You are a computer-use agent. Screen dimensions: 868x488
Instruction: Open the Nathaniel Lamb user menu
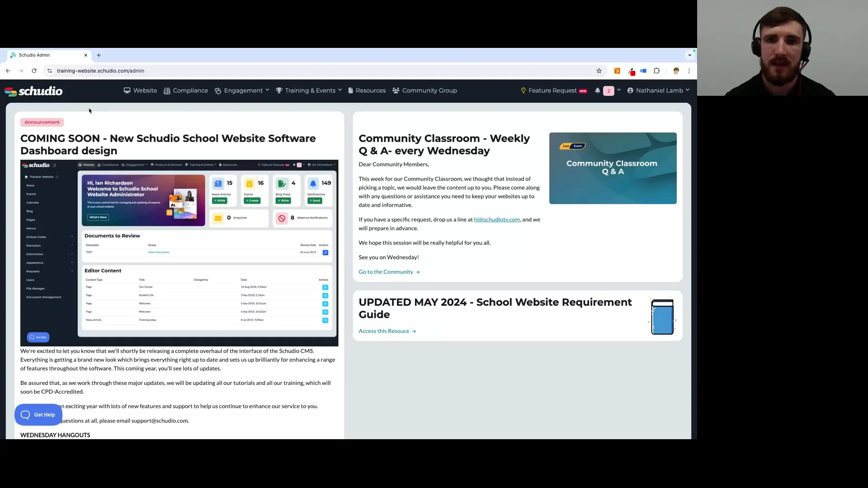point(658,91)
